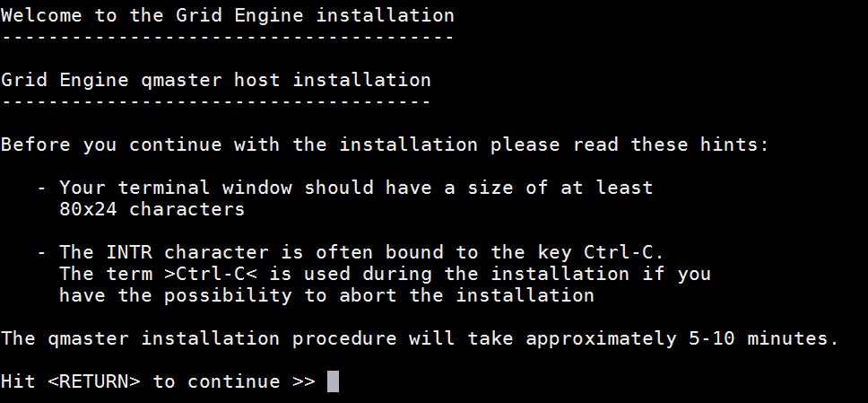The image size is (868, 403).
Task: Click the dashed underline below the qmaster heading
Action: (x=216, y=102)
